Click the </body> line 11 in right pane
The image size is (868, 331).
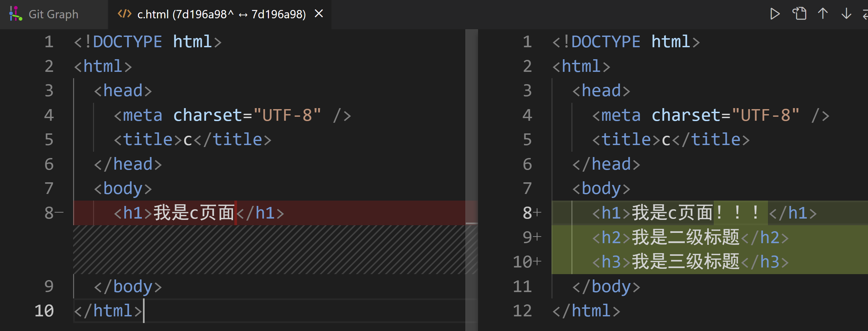(x=606, y=286)
